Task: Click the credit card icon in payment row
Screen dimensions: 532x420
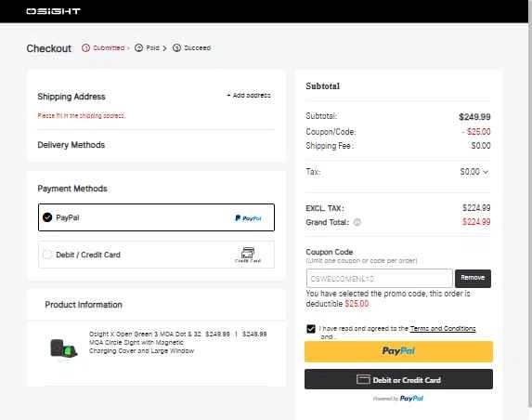Action: tap(248, 255)
